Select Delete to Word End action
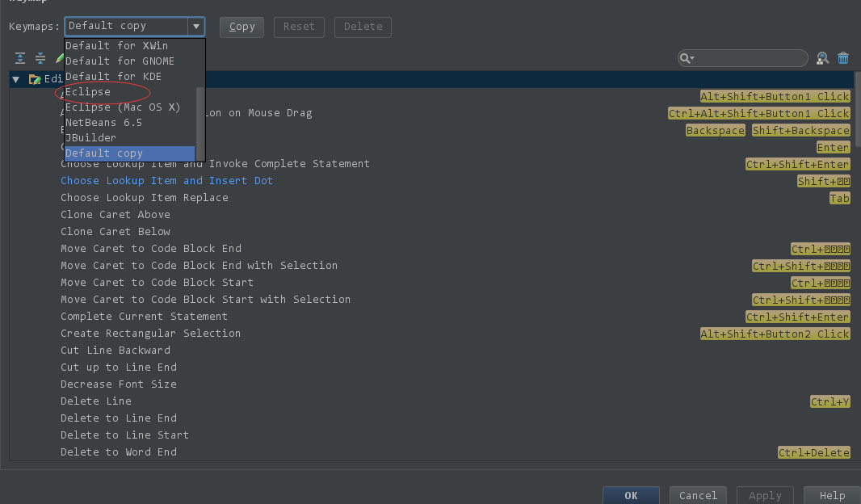Screen dimensions: 861x504 click(119, 453)
